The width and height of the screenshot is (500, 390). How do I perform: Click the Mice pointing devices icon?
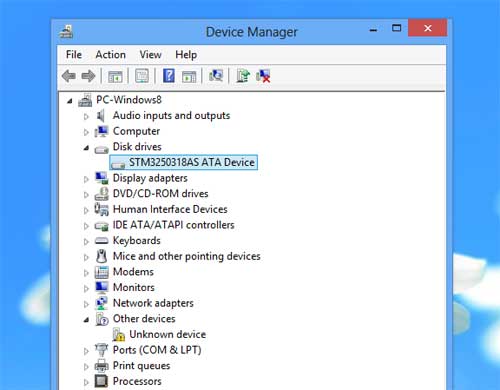[x=101, y=256]
